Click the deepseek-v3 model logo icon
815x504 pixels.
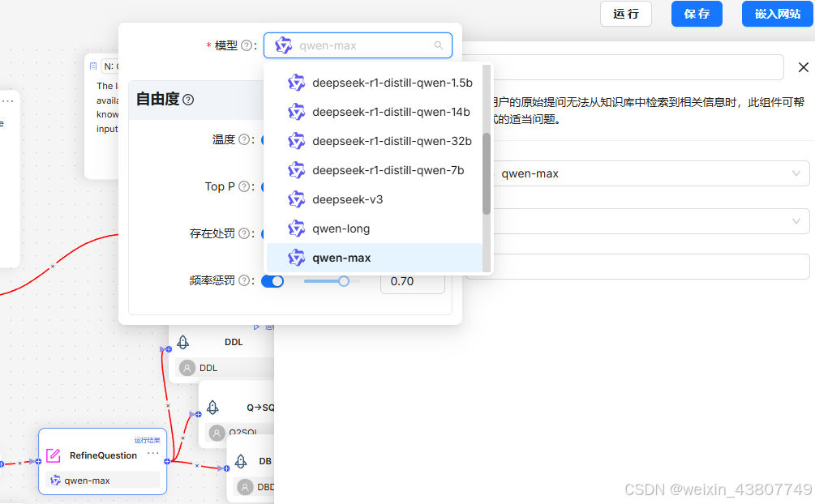pos(296,199)
